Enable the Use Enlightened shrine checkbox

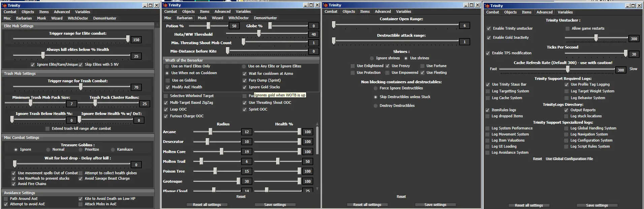click(353, 66)
